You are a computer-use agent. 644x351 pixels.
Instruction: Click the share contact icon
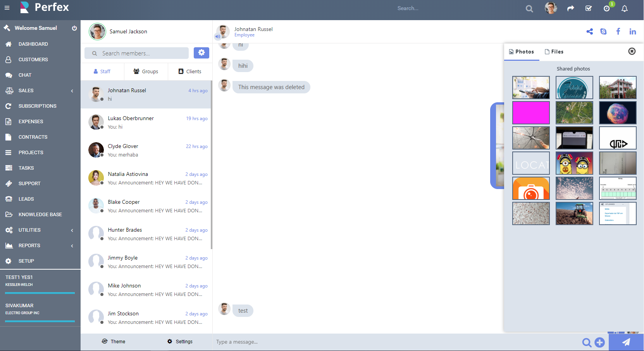[x=590, y=31]
